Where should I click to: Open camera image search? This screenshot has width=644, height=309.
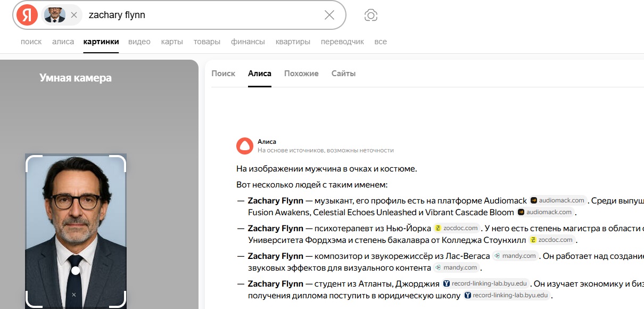(x=371, y=15)
